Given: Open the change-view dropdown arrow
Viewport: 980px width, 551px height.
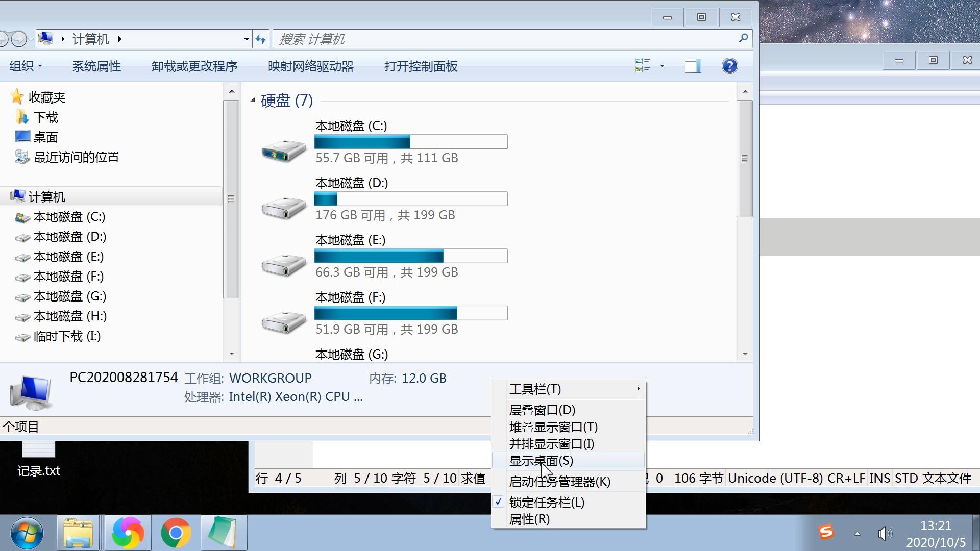Looking at the screenshot, I should [662, 66].
